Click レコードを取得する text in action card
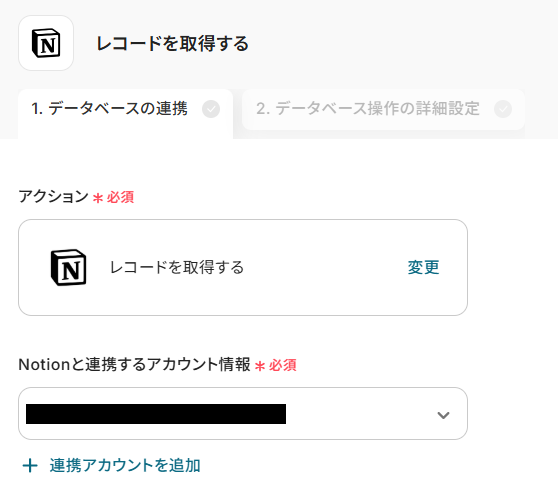 click(177, 267)
